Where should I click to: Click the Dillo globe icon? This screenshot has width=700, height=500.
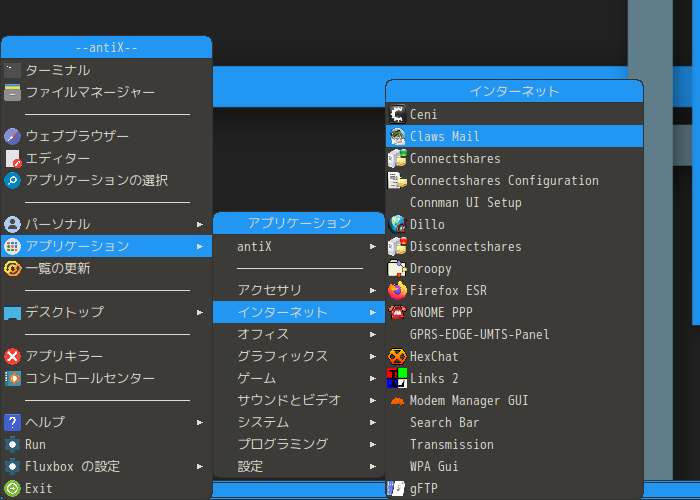click(x=397, y=224)
